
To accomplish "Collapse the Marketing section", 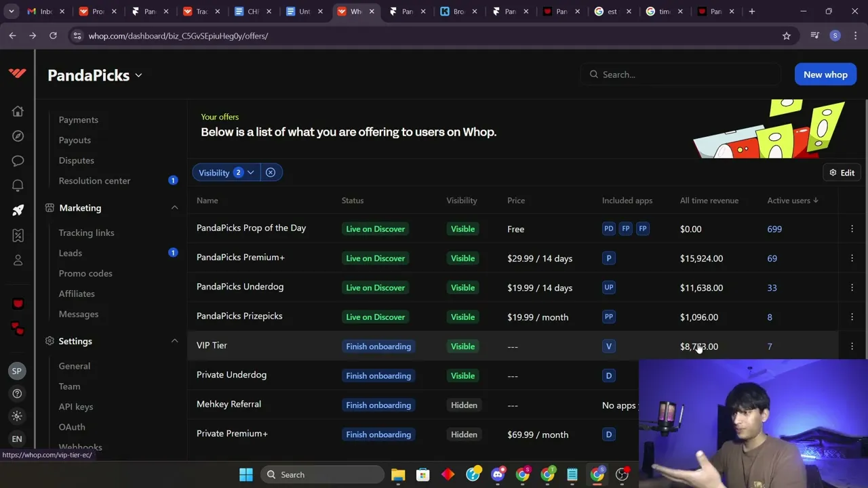I will 174,208.
